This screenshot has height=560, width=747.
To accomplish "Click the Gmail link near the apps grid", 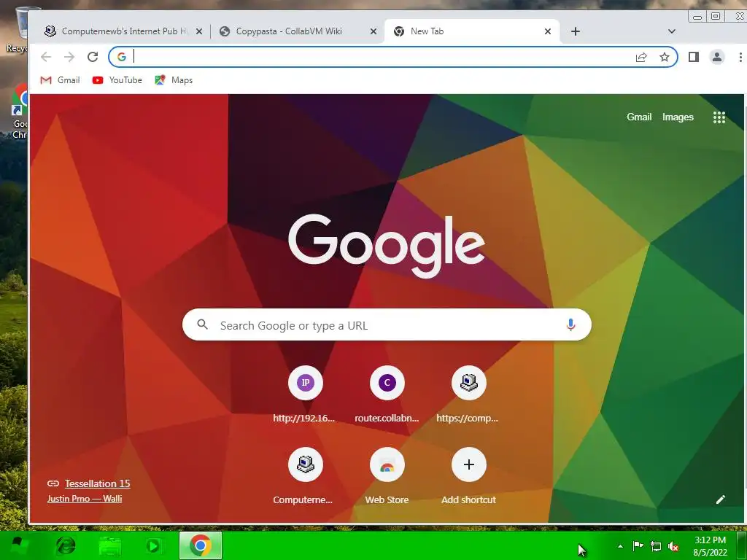I will 639,117.
